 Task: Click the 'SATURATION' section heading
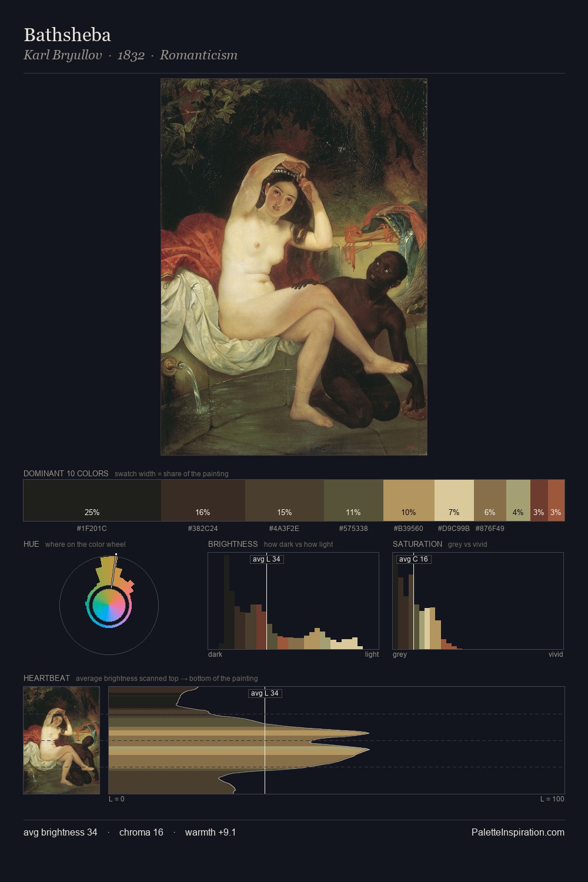pyautogui.click(x=417, y=544)
